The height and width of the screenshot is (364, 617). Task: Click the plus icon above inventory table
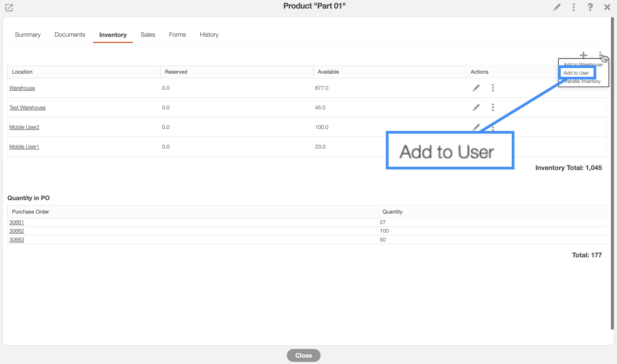point(583,55)
